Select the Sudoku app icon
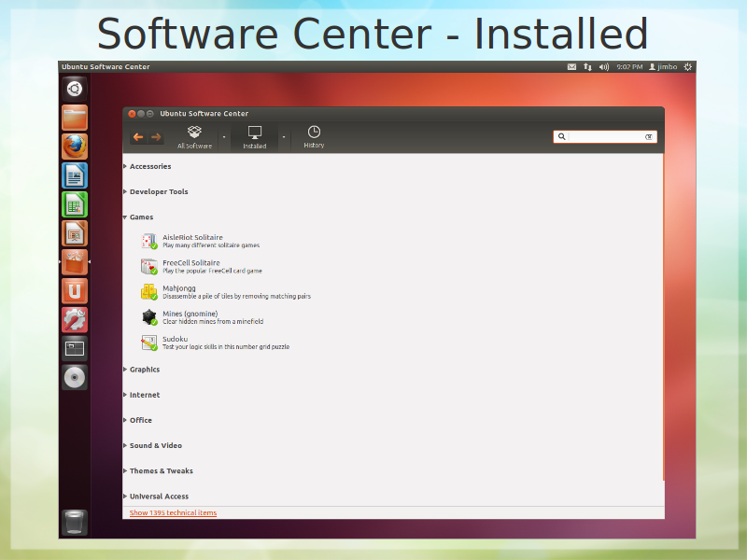 pos(149,343)
